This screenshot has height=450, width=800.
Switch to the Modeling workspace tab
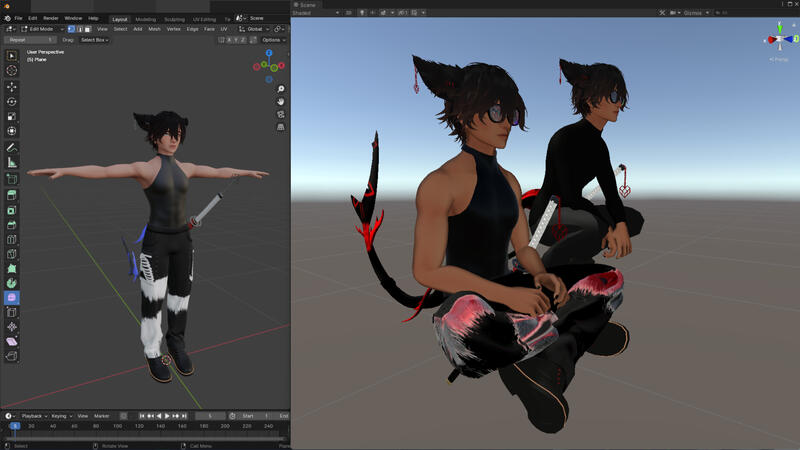145,18
